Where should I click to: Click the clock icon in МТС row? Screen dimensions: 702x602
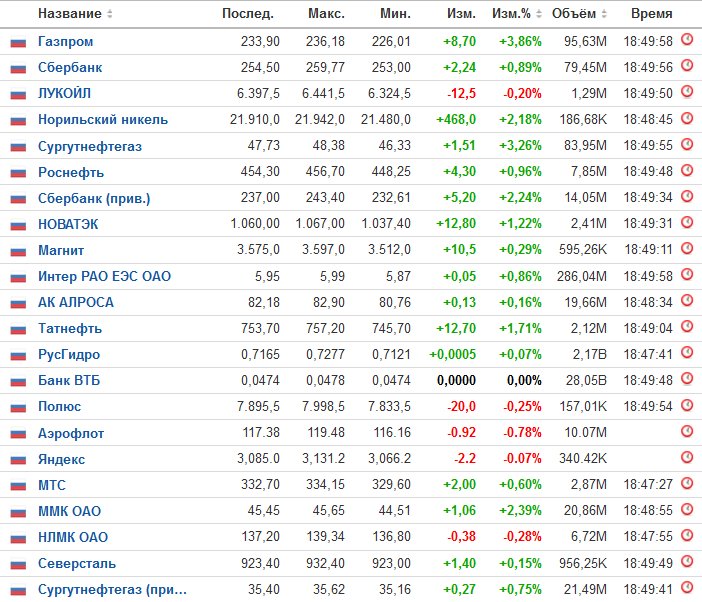click(x=687, y=482)
